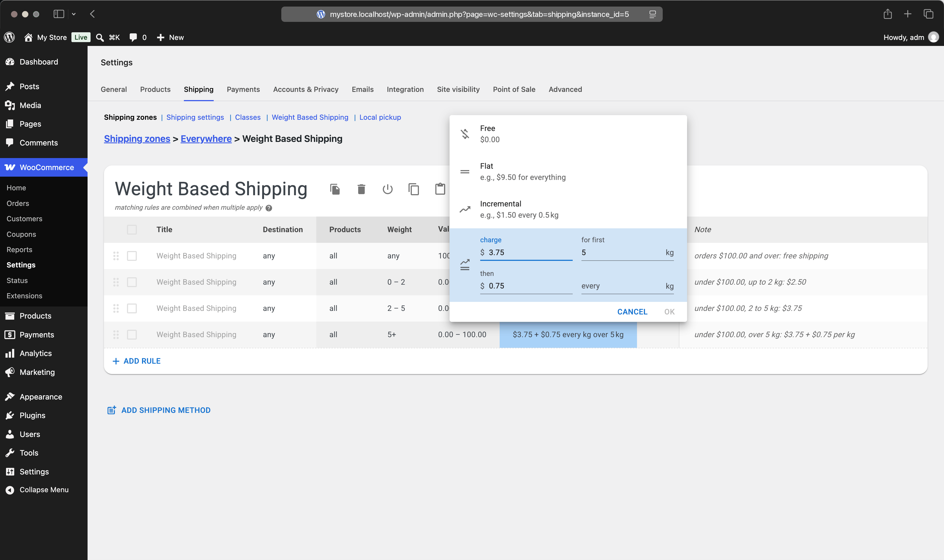Image resolution: width=944 pixels, height=560 pixels.
Task: Toggle the select-all checkbox in table header
Action: (x=132, y=230)
